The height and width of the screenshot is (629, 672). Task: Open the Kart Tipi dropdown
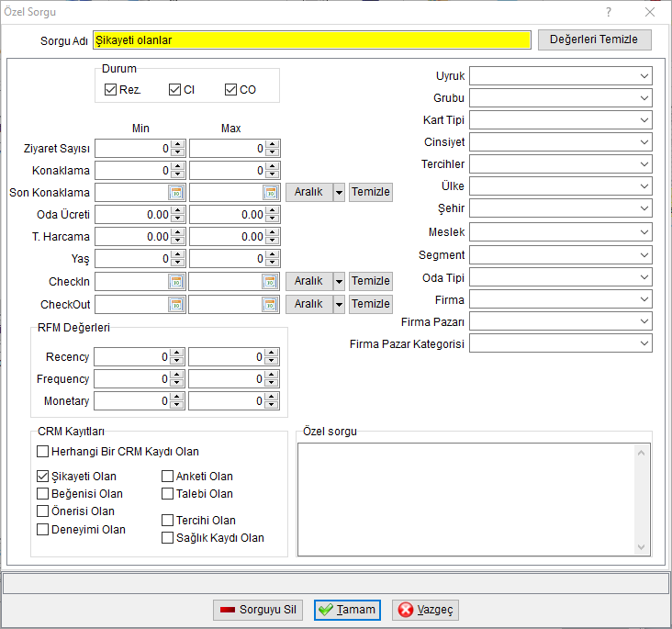coord(644,120)
